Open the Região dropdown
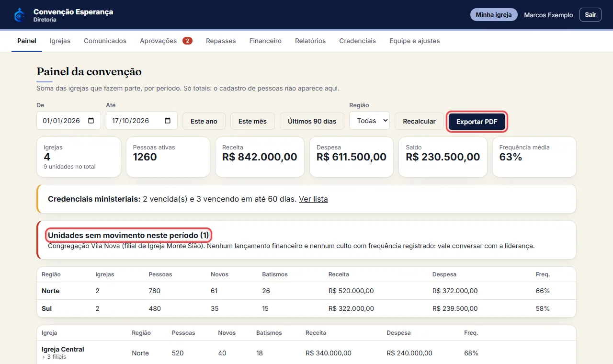Image resolution: width=613 pixels, height=364 pixels. [x=369, y=121]
